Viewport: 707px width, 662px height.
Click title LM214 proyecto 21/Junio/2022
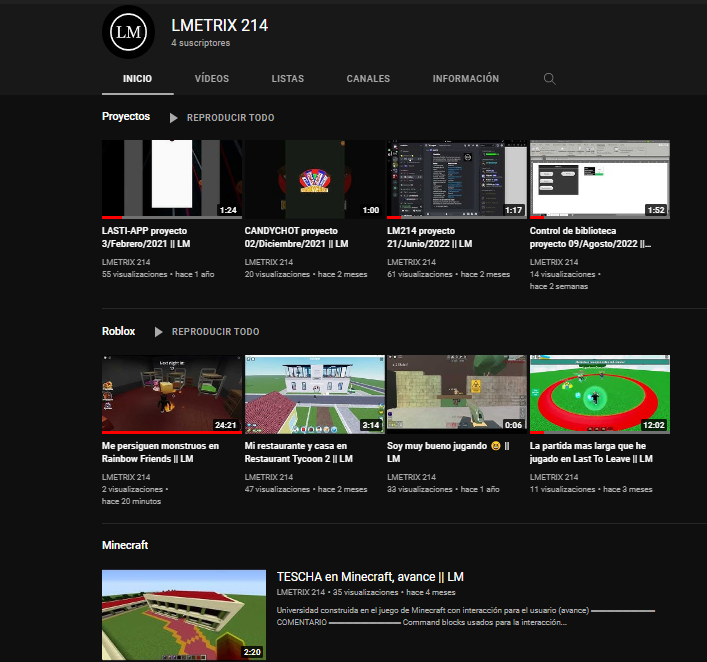[x=430, y=237]
